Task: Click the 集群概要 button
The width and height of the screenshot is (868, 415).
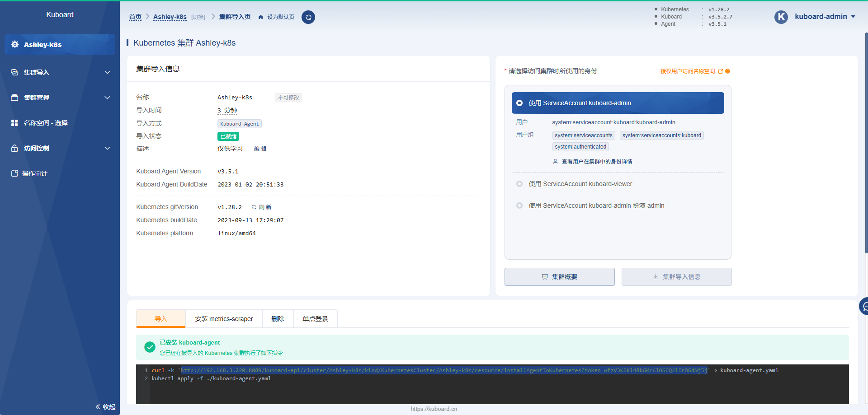Action: (560, 277)
